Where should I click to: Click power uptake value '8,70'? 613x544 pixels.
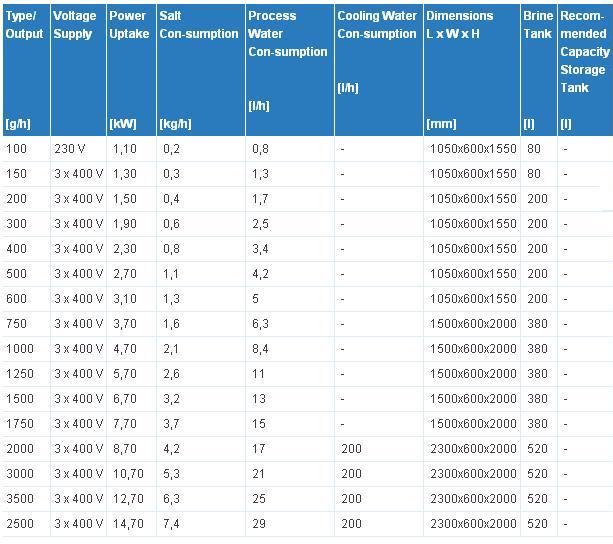[125, 449]
